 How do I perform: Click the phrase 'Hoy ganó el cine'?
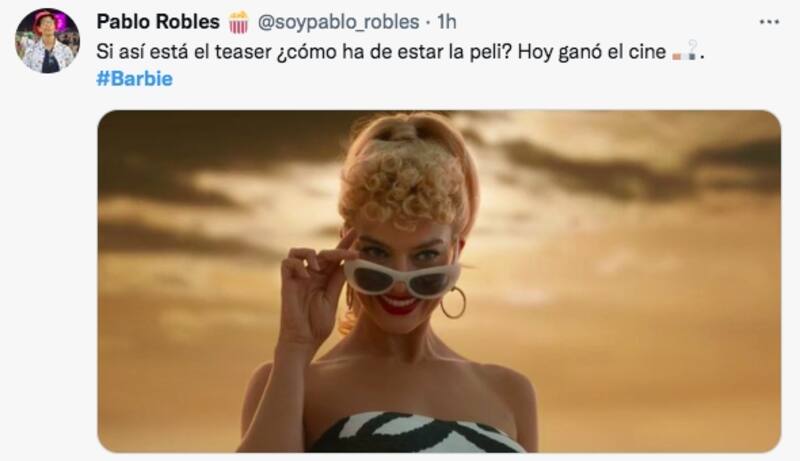[592, 52]
